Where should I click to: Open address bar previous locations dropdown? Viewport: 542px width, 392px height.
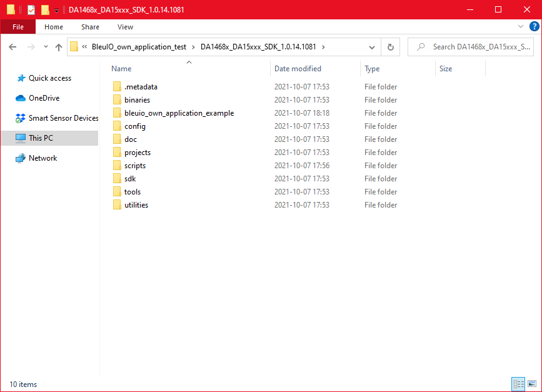click(372, 48)
